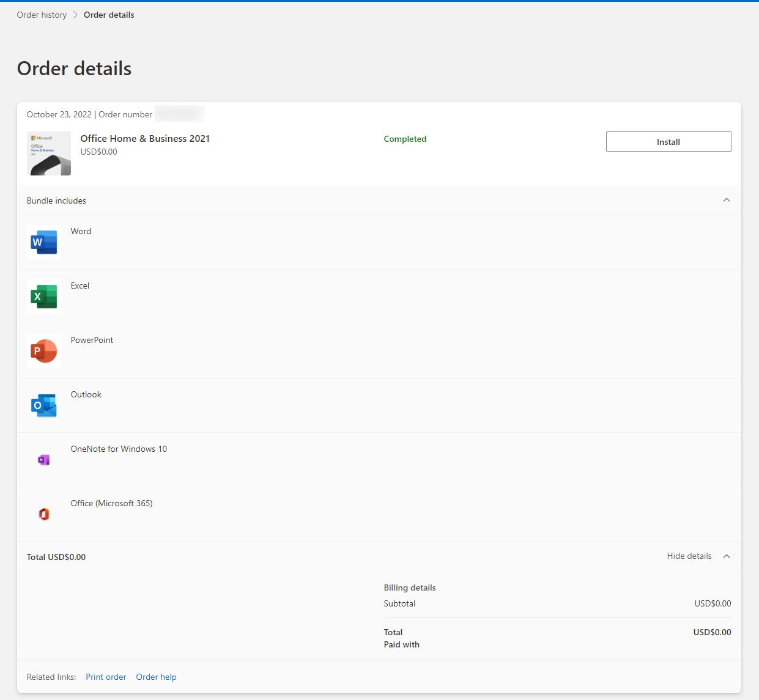Viewport: 759px width, 700px height.
Task: Click the Related links label
Action: click(x=51, y=677)
